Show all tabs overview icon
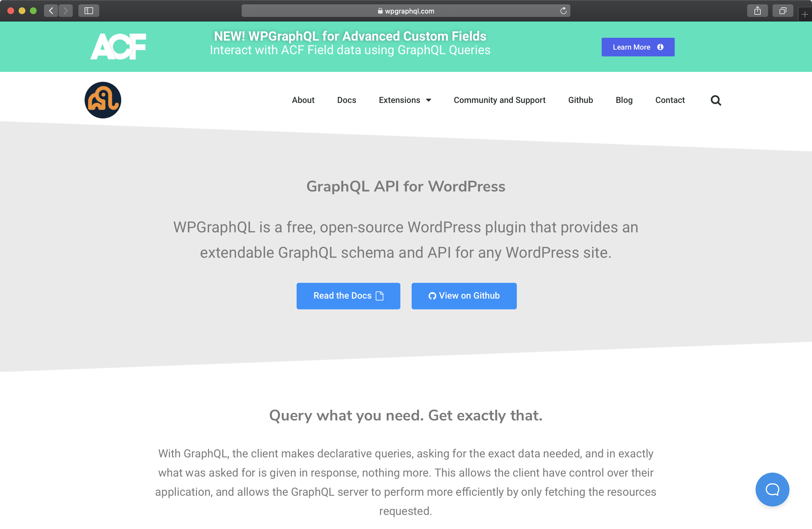This screenshot has width=812, height=529. click(x=783, y=11)
